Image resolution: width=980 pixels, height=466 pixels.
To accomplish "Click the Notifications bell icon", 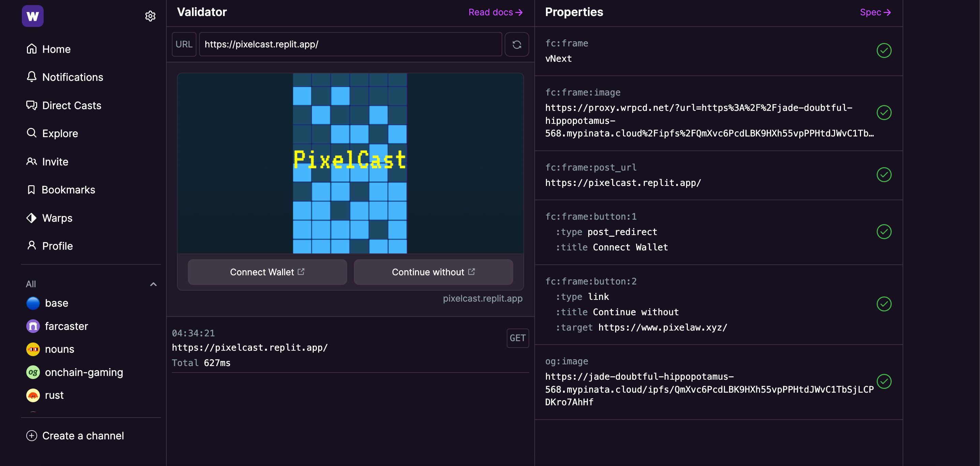I will [32, 76].
